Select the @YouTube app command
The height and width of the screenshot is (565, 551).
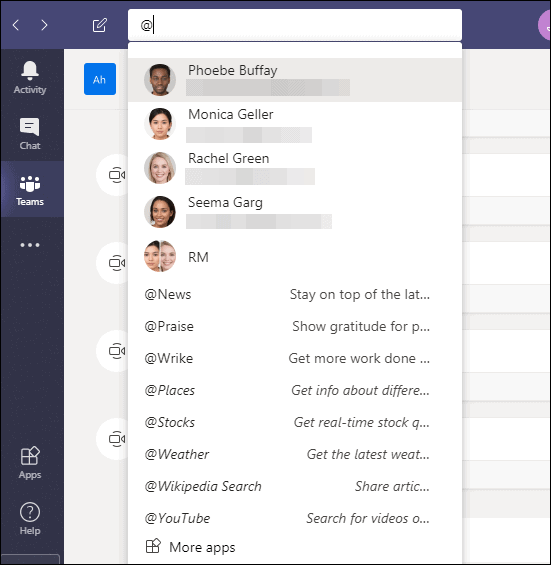click(x=295, y=518)
